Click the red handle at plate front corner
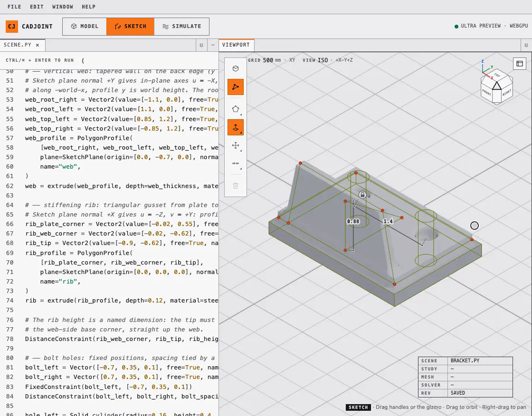532x416 pixels. pos(394,284)
